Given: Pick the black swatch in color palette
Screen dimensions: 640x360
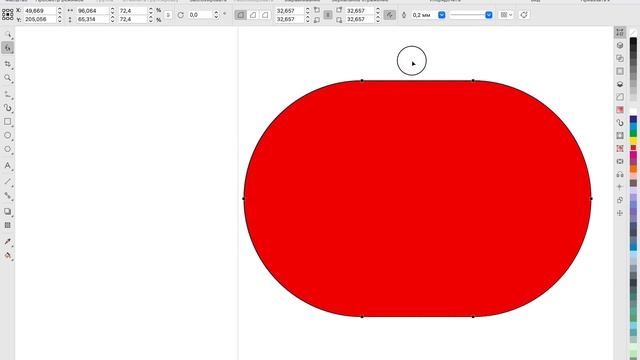Looking at the screenshot, I should tap(633, 41).
